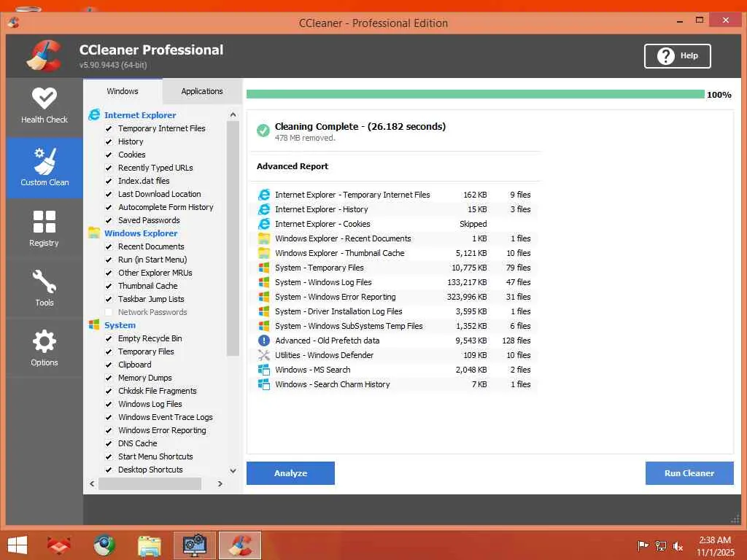The width and height of the screenshot is (747, 560).
Task: Click the Internet Explorer category icon
Action: coord(94,114)
